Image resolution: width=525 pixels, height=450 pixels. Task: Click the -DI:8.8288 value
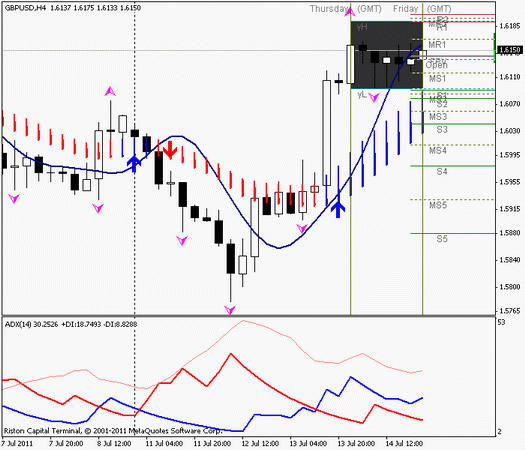pos(120,324)
